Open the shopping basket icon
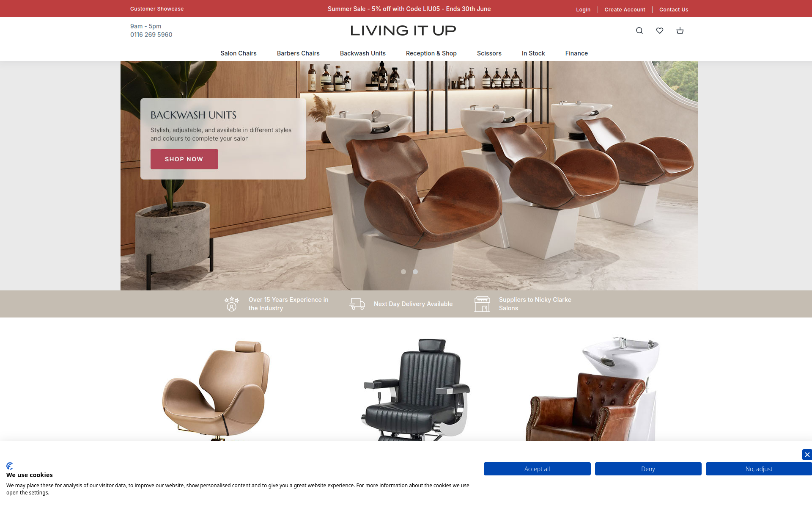 point(680,30)
